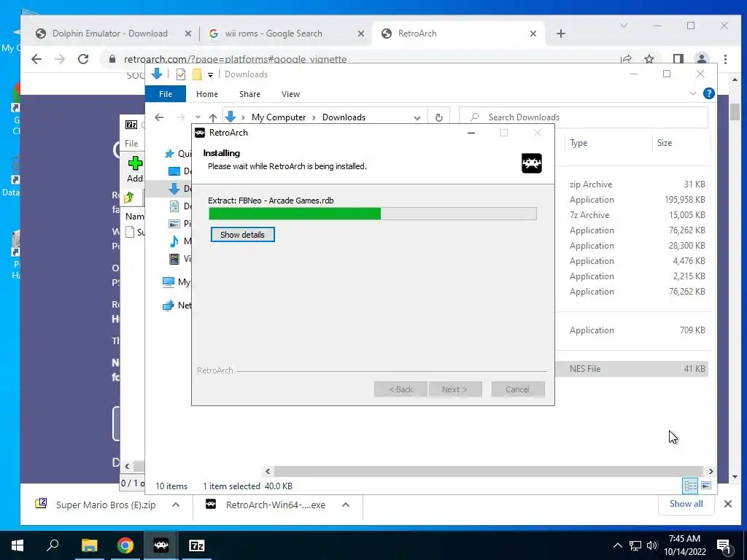Viewport: 747px width, 560px height.
Task: Select the Music note icon in navigation pane
Action: tap(174, 241)
